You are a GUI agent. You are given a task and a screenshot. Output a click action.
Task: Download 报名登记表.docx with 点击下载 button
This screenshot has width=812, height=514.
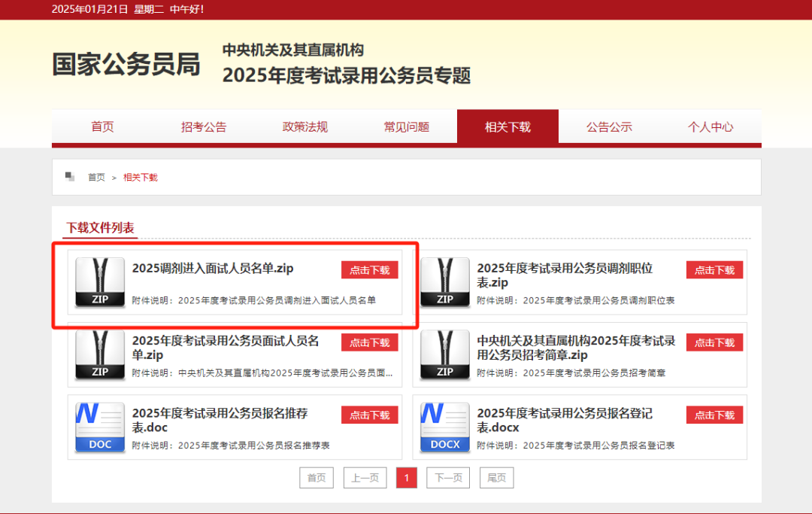point(714,415)
